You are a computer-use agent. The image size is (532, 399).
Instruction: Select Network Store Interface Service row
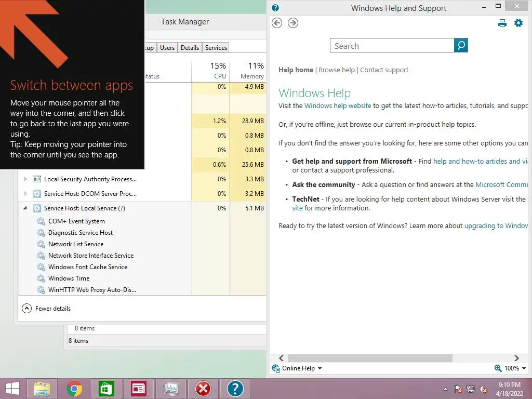point(104,256)
